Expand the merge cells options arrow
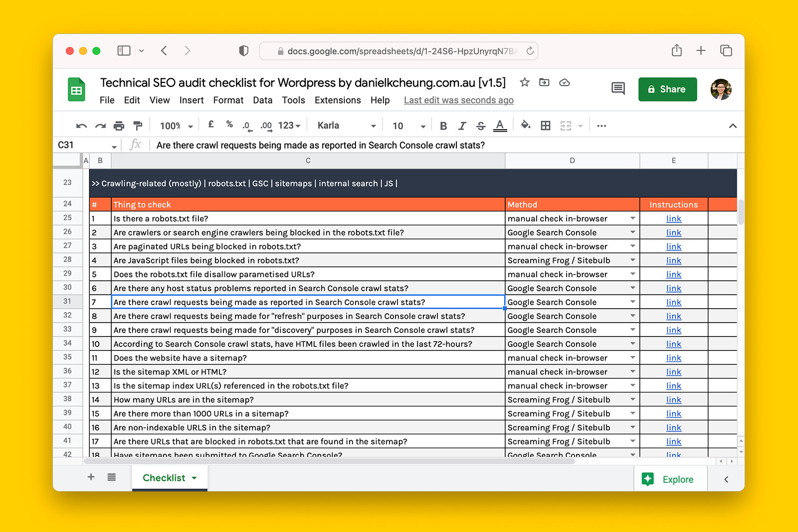This screenshot has height=532, width=798. [x=581, y=126]
